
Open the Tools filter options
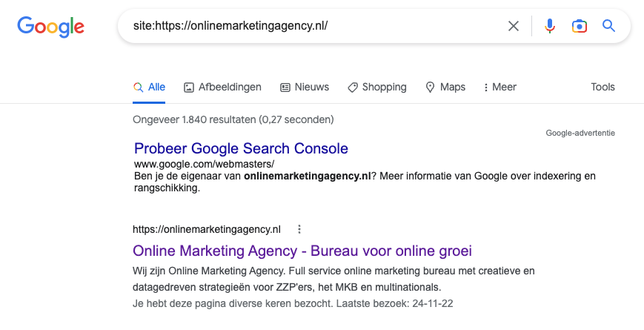[x=602, y=87]
